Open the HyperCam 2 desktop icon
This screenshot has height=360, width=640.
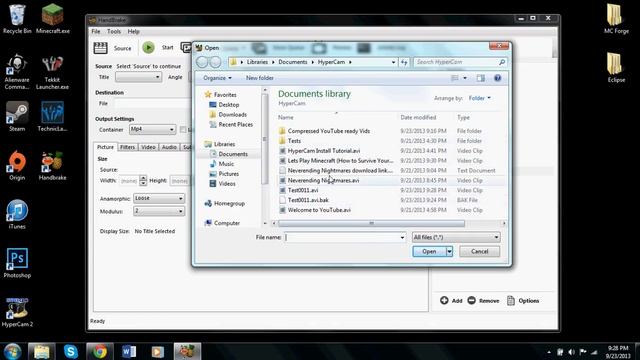[x=17, y=312]
